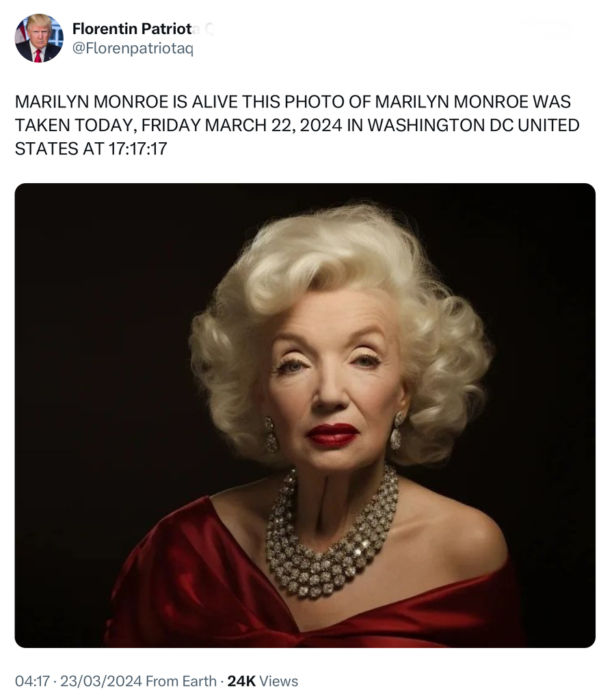Open the attached portrait photo

tap(305, 415)
